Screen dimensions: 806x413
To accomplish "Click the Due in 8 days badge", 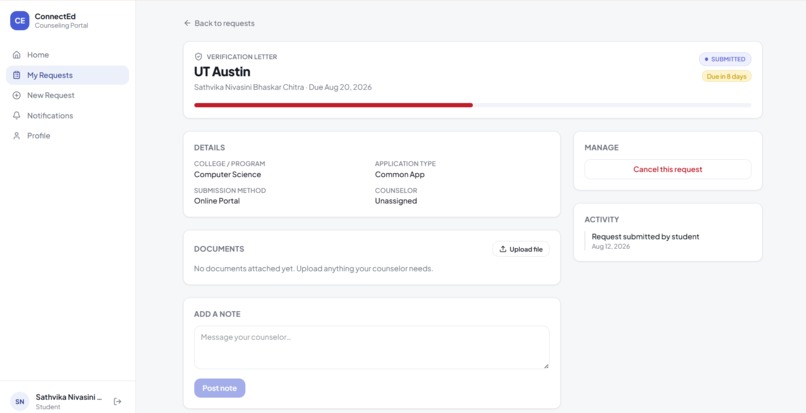I will [726, 76].
